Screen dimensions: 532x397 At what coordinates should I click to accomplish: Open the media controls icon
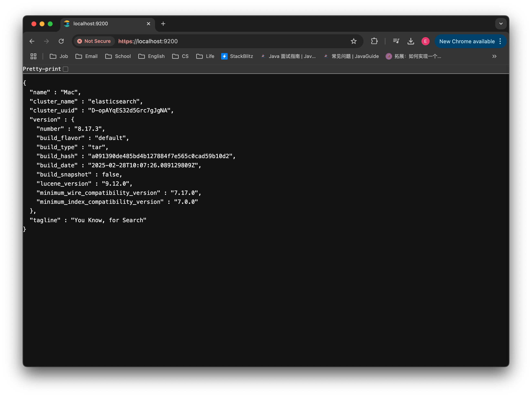pyautogui.click(x=396, y=41)
